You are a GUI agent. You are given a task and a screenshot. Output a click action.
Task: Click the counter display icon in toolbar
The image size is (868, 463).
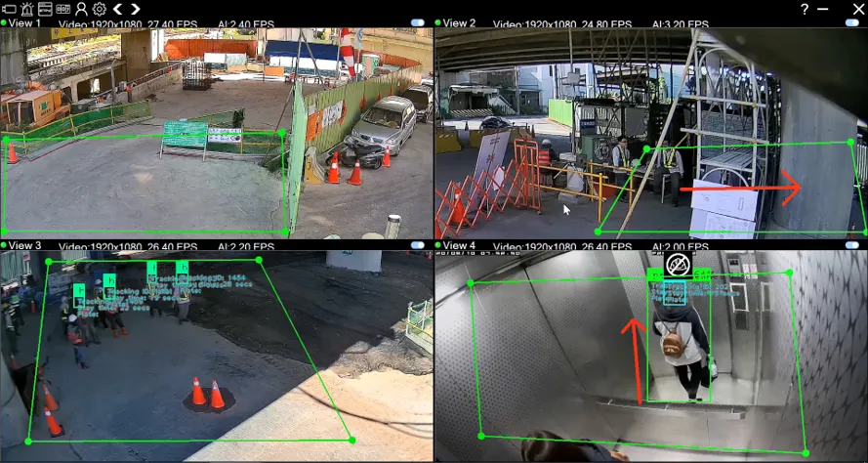coord(63,9)
